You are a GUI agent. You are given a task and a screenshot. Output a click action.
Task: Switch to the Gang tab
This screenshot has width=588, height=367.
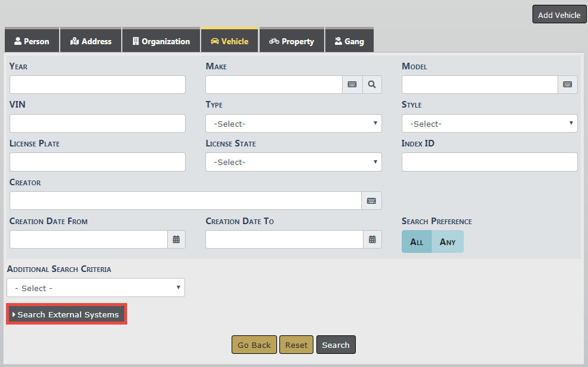(x=349, y=41)
